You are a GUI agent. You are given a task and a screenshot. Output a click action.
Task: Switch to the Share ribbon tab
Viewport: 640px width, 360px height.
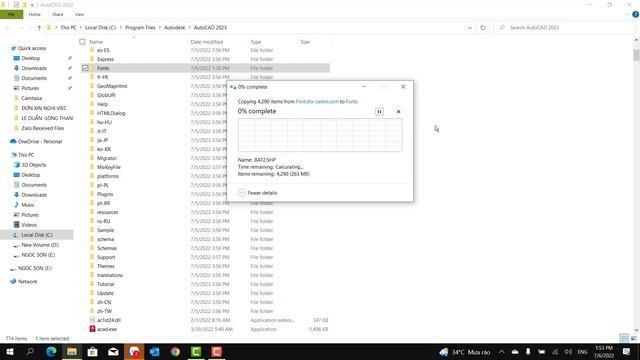[58, 14]
